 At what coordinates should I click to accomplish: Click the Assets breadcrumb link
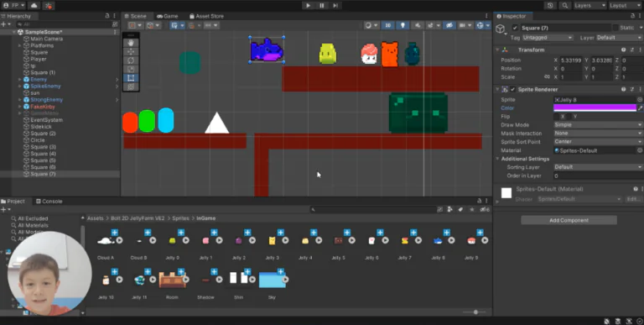pyautogui.click(x=96, y=218)
